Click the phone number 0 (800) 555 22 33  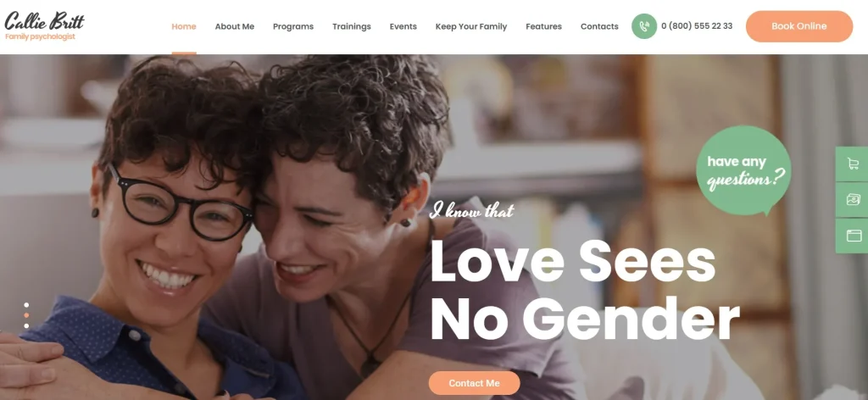click(697, 26)
